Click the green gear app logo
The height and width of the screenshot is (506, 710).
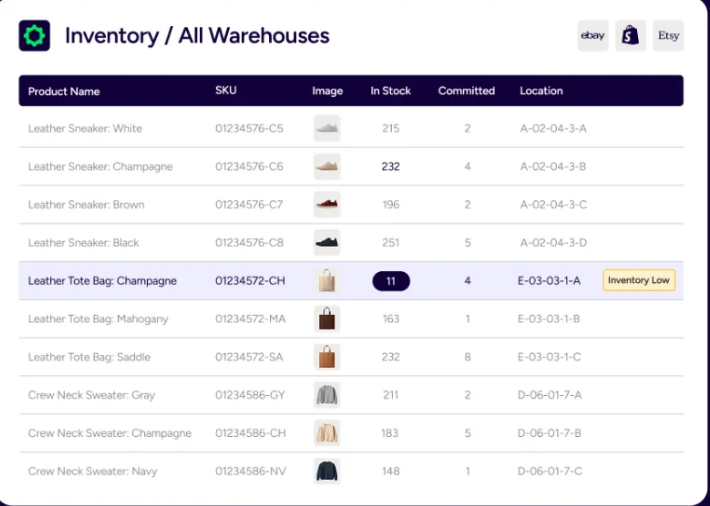(34, 36)
